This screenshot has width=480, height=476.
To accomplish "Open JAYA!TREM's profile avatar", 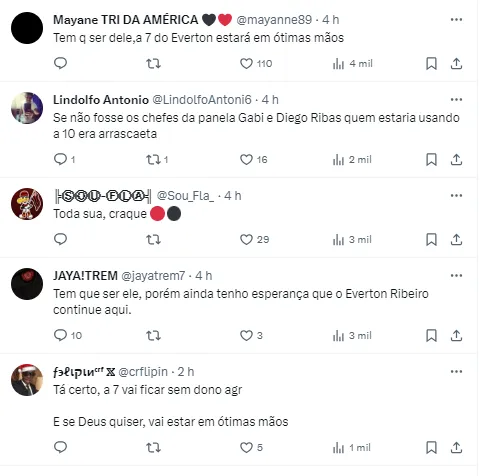I will click(x=27, y=284).
